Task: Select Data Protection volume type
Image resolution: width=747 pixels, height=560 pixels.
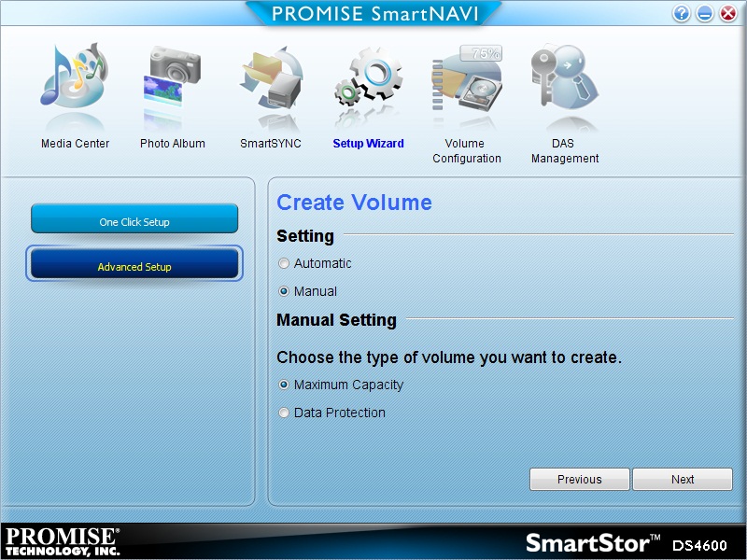Action: click(284, 413)
